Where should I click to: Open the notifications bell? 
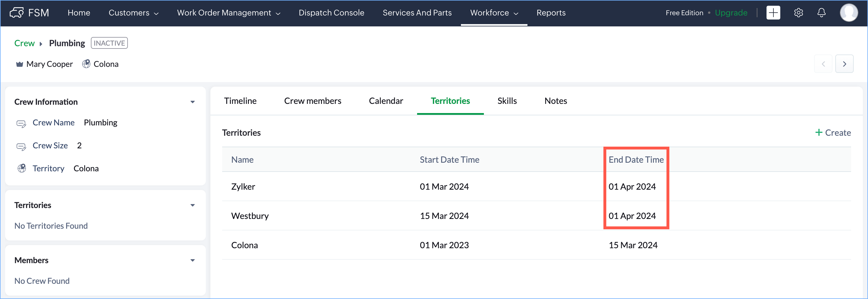tap(822, 13)
